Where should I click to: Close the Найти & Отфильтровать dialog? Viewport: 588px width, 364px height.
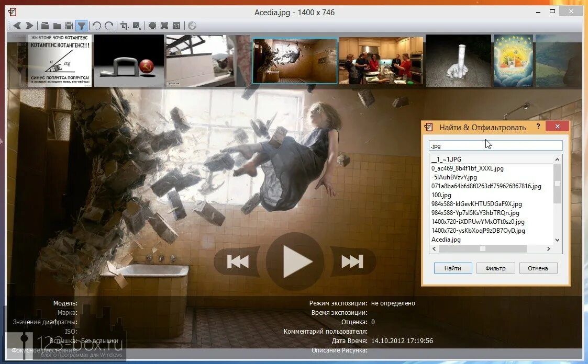[557, 126]
